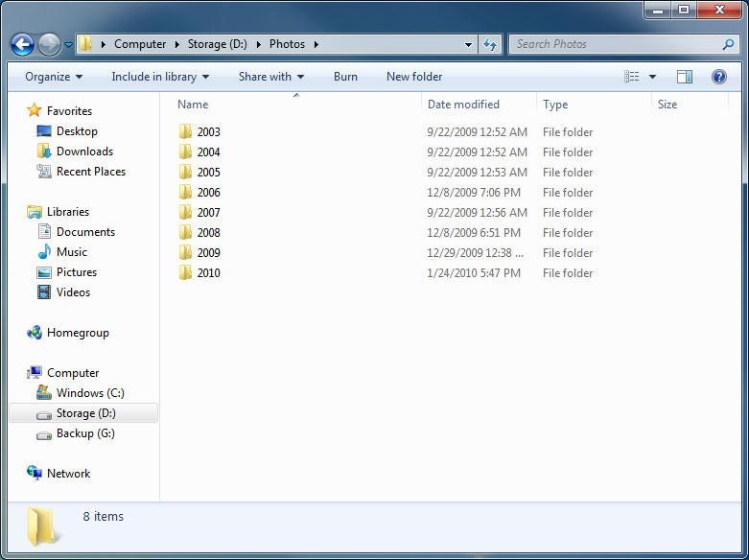Sort by the Date modified column
Screen dimensions: 749x560
tap(463, 105)
